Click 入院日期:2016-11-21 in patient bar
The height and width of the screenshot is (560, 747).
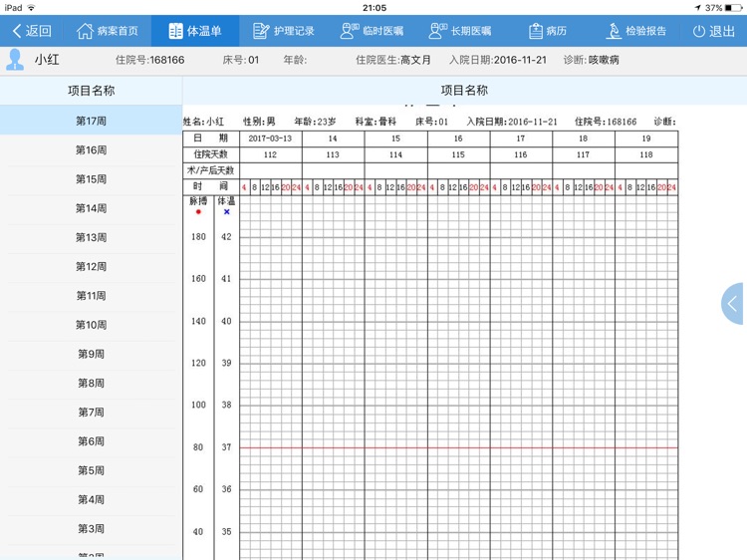pos(498,60)
